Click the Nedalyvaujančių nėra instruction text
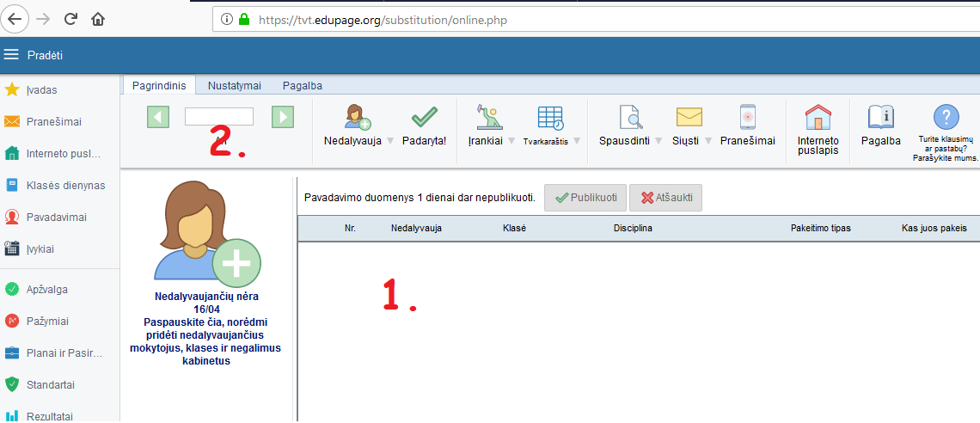This screenshot has width=980, height=423. tap(206, 328)
